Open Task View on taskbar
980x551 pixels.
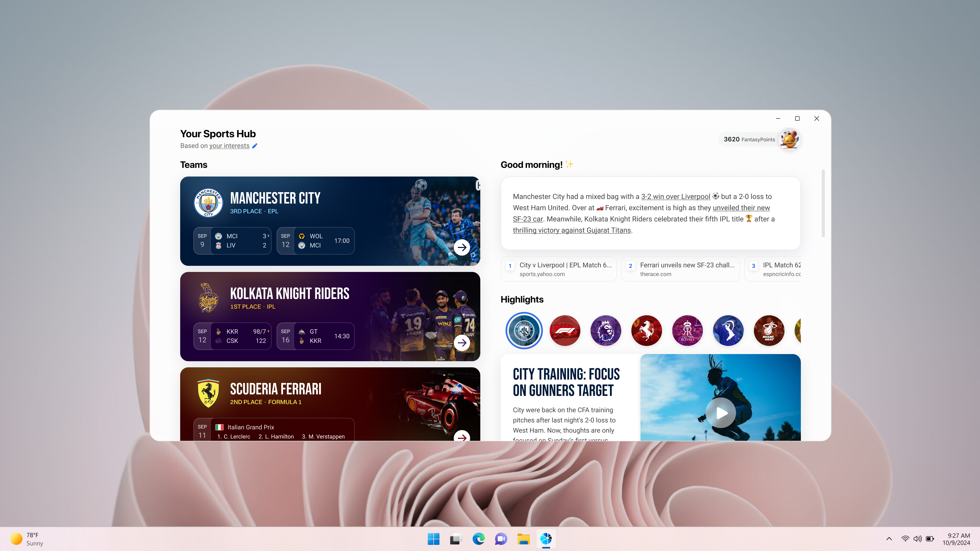456,539
